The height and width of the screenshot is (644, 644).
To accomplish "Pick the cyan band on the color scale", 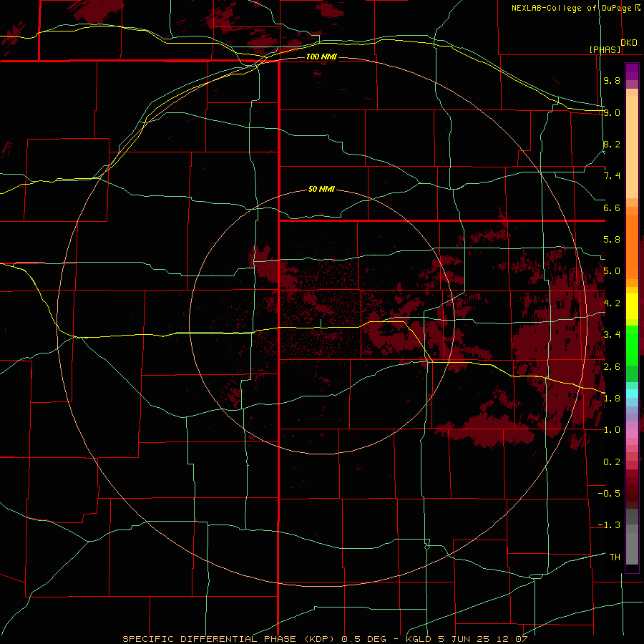I will coord(632,394).
